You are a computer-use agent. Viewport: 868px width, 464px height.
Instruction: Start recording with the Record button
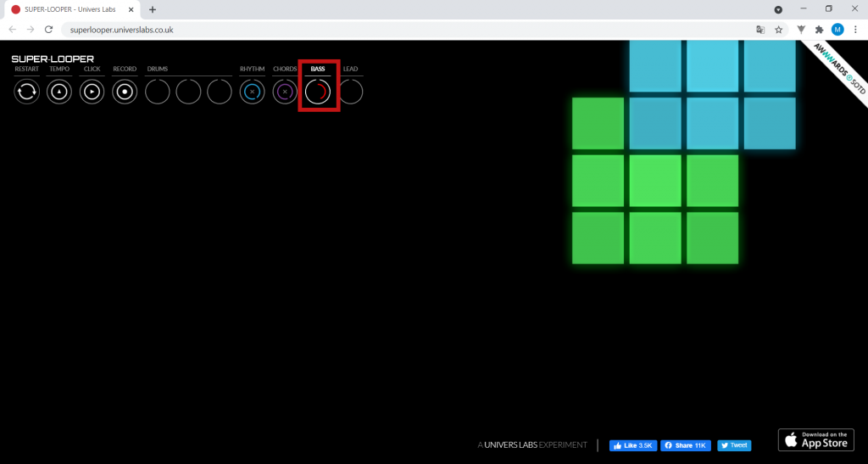[125, 92]
